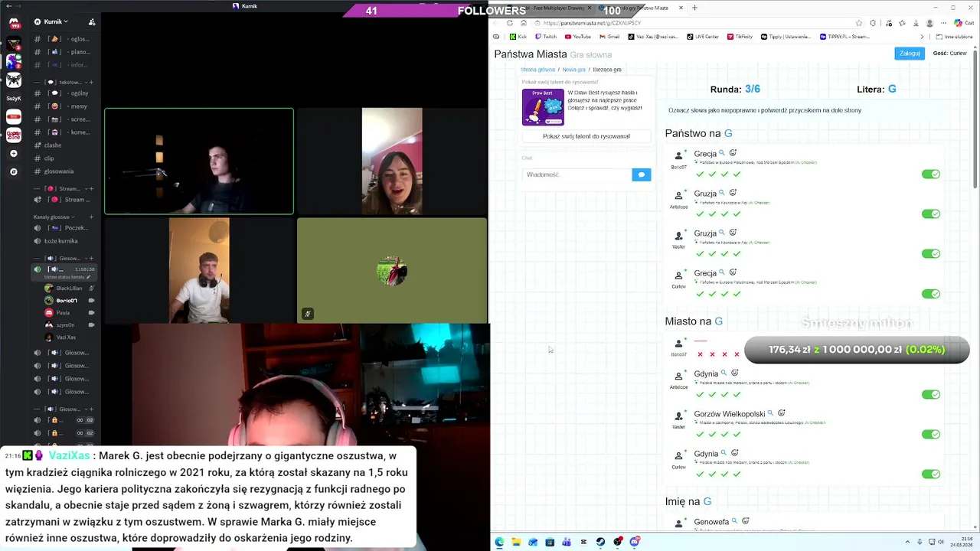Click the magnifier beside Genowefa

click(734, 521)
